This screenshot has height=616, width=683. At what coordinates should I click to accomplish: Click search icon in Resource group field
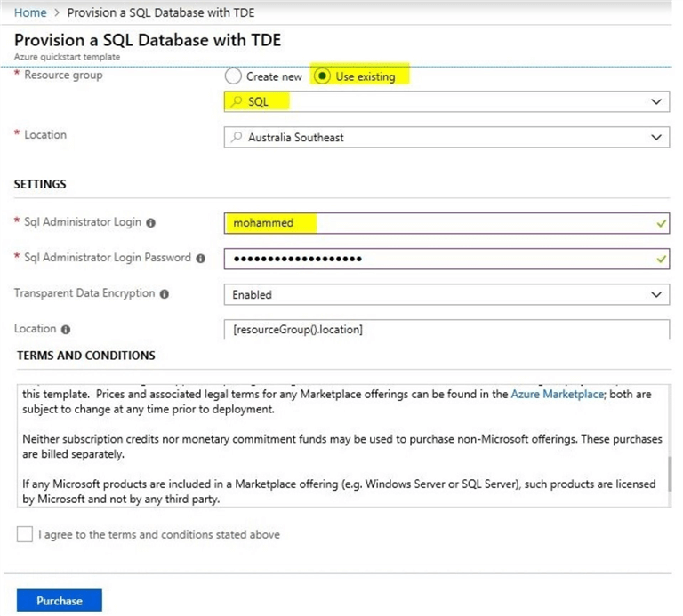[237, 102]
